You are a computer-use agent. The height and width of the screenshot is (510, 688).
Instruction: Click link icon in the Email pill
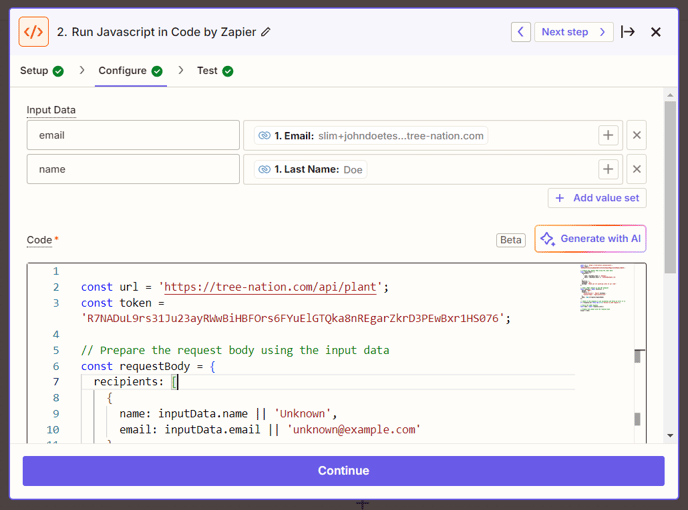264,136
